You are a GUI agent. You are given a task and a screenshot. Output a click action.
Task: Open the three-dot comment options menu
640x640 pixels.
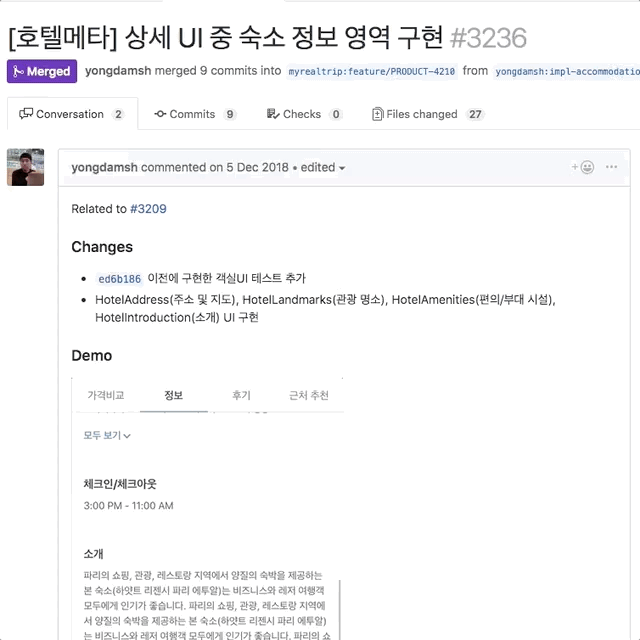(611, 167)
